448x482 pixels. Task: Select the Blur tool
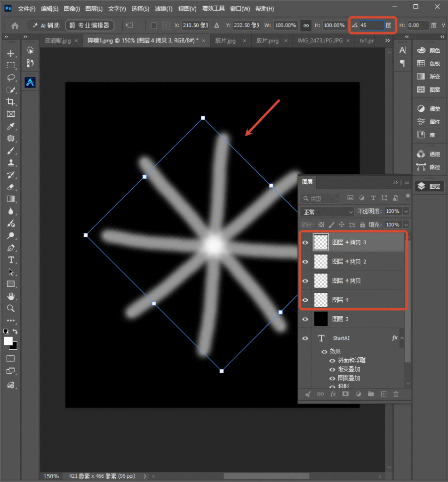[11, 211]
